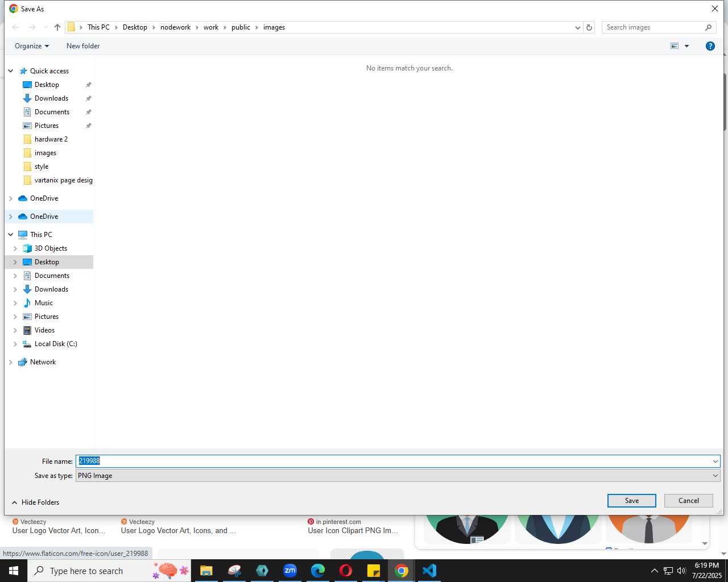Viewport: 728px width, 582px height.
Task: Click Hide Folders
Action: (x=35, y=502)
